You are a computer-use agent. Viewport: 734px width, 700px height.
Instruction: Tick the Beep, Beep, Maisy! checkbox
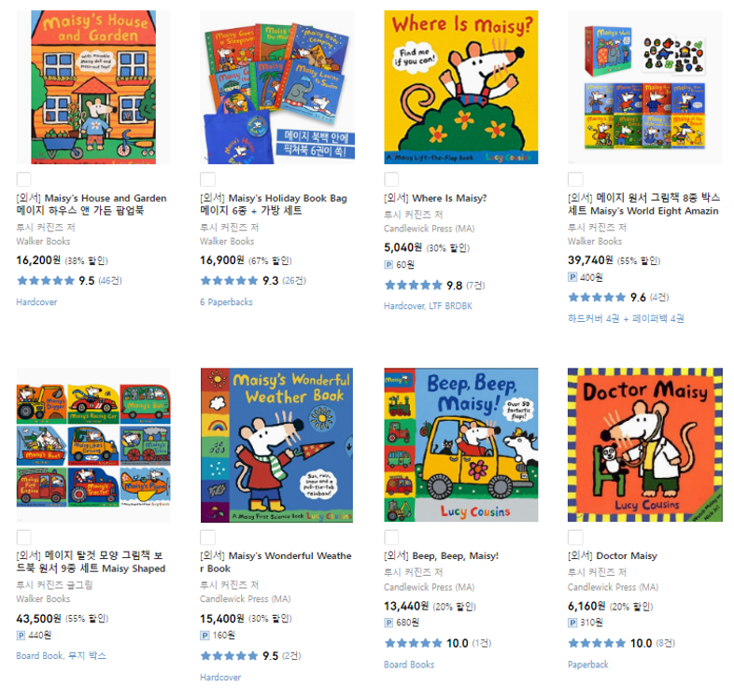pyautogui.click(x=391, y=538)
